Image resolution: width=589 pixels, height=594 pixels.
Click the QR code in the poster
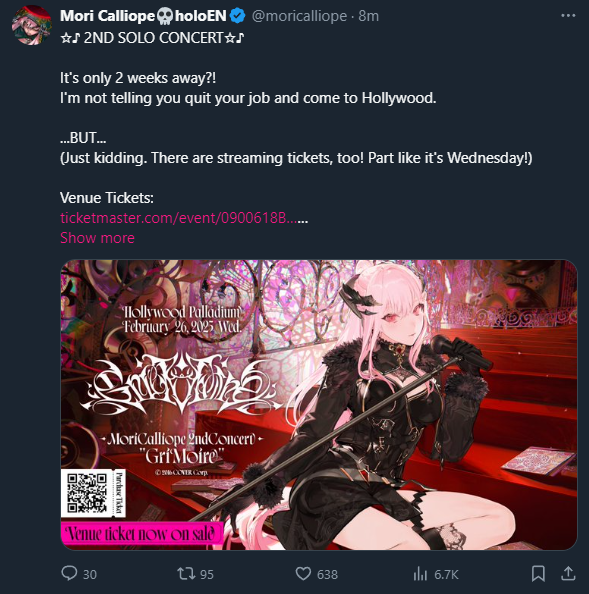[87, 493]
